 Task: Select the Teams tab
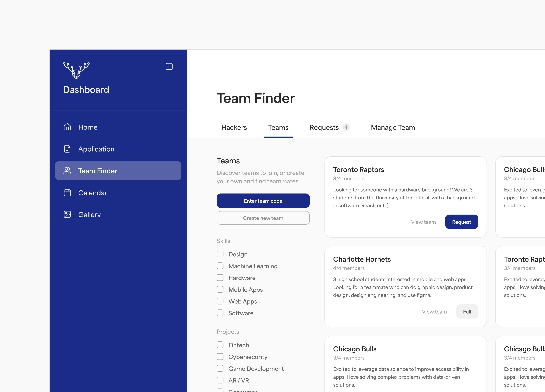[278, 127]
